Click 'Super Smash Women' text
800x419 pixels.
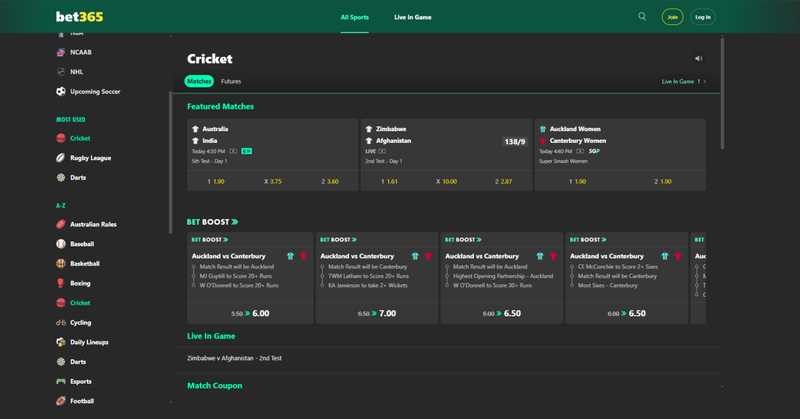click(x=563, y=161)
